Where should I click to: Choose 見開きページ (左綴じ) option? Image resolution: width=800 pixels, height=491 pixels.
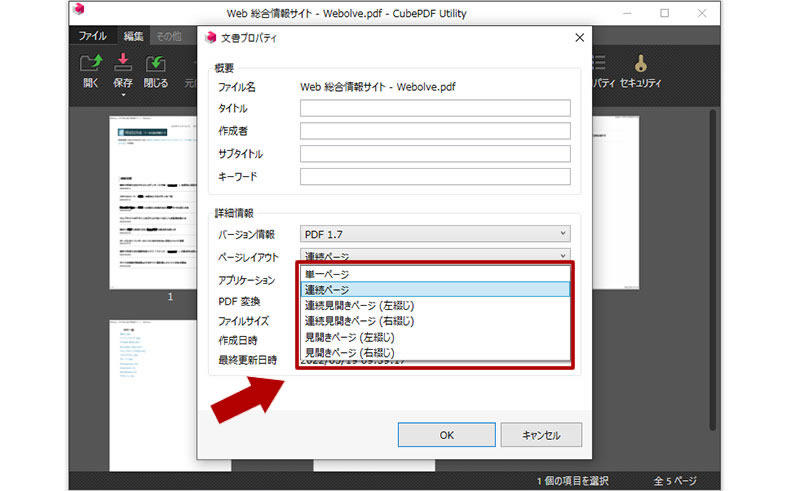[x=435, y=337]
